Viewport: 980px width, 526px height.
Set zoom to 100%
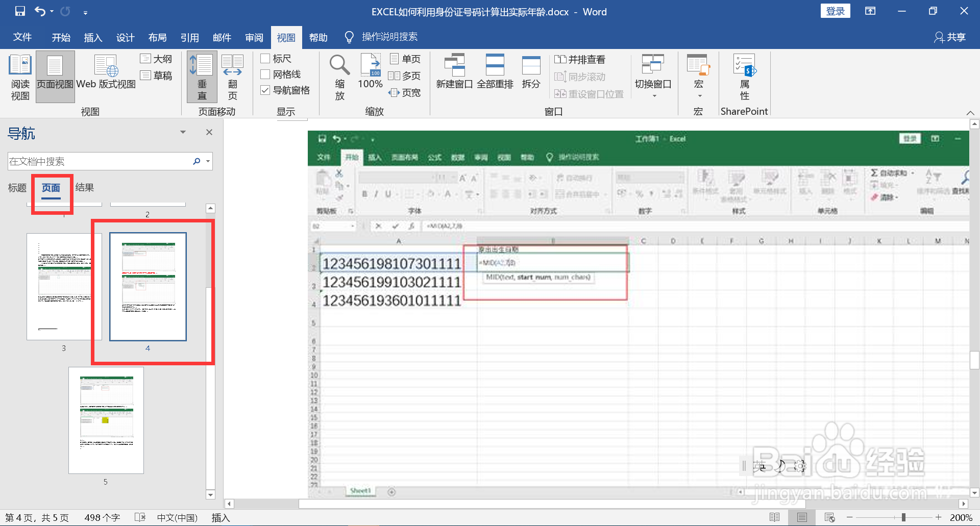(371, 71)
